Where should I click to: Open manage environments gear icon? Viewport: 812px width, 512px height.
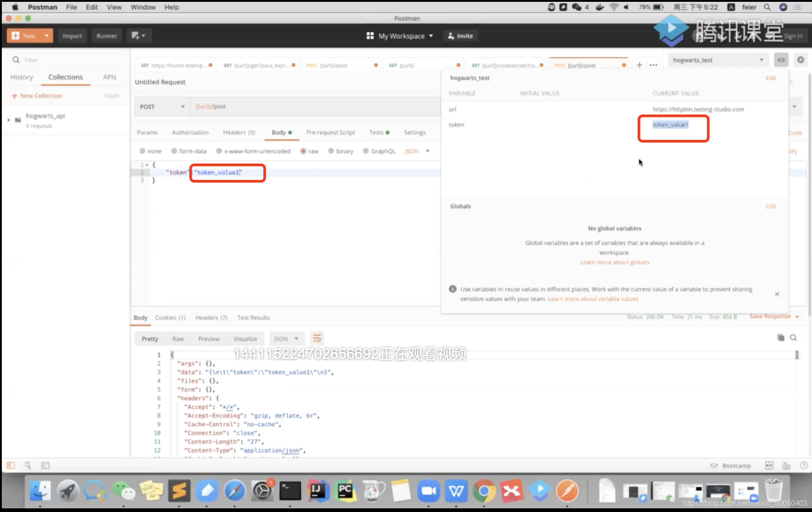(800, 60)
